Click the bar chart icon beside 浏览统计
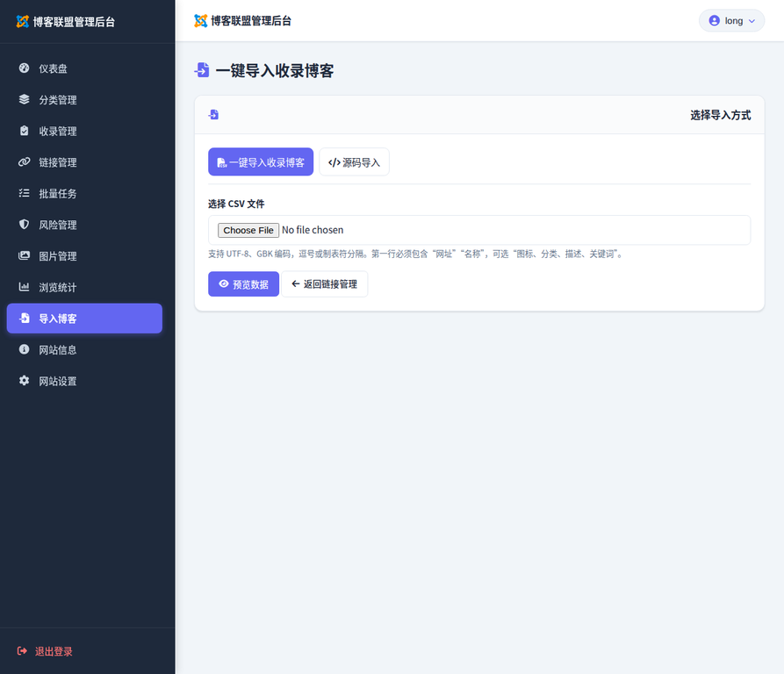Viewport: 784px width, 674px height. [x=24, y=287]
